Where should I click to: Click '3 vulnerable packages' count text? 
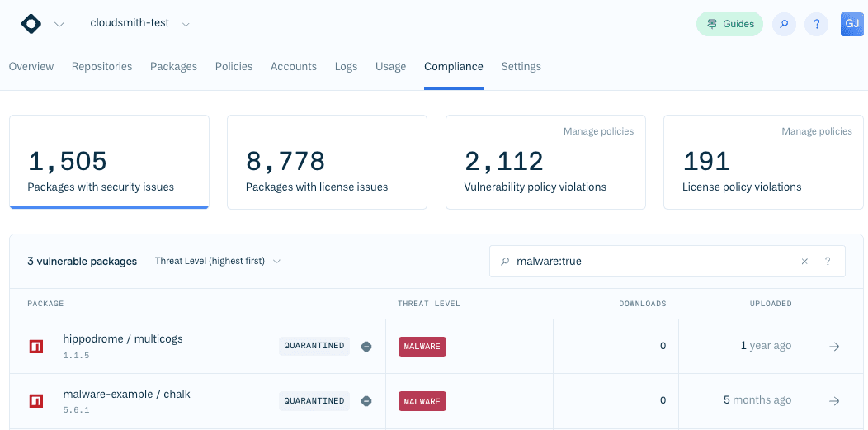(x=82, y=261)
